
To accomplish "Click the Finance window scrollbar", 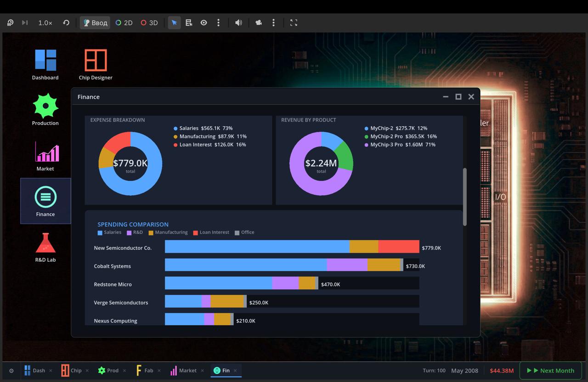I will [465, 197].
